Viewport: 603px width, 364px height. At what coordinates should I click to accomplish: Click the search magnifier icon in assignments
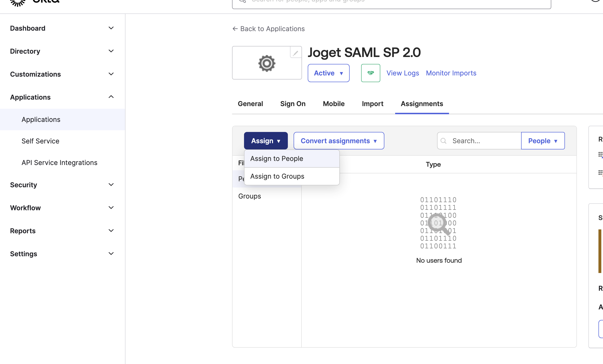(443, 141)
